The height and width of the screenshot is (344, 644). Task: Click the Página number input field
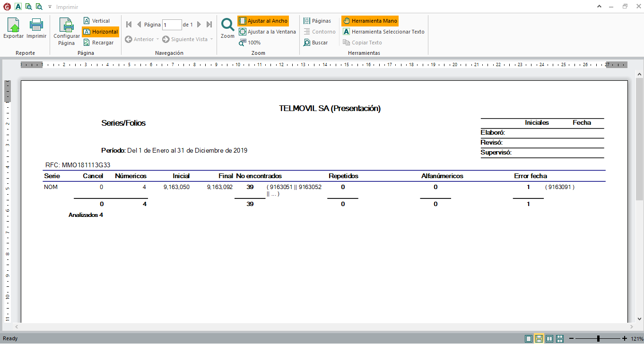[172, 25]
